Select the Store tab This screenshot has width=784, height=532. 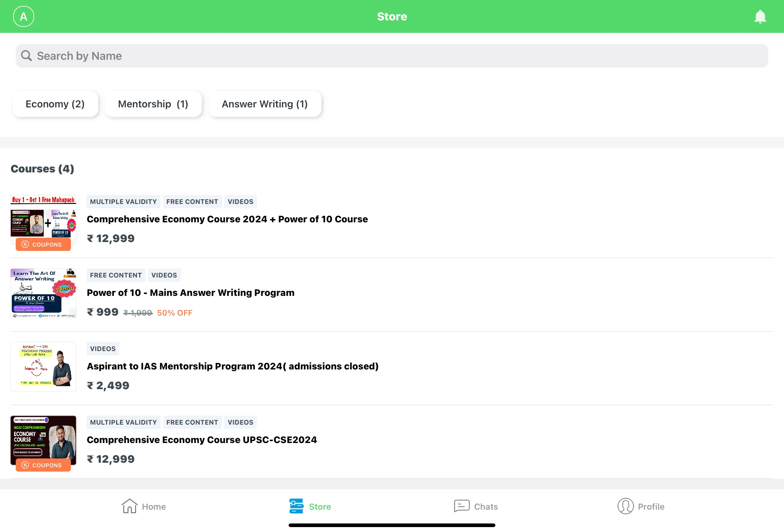coord(310,506)
